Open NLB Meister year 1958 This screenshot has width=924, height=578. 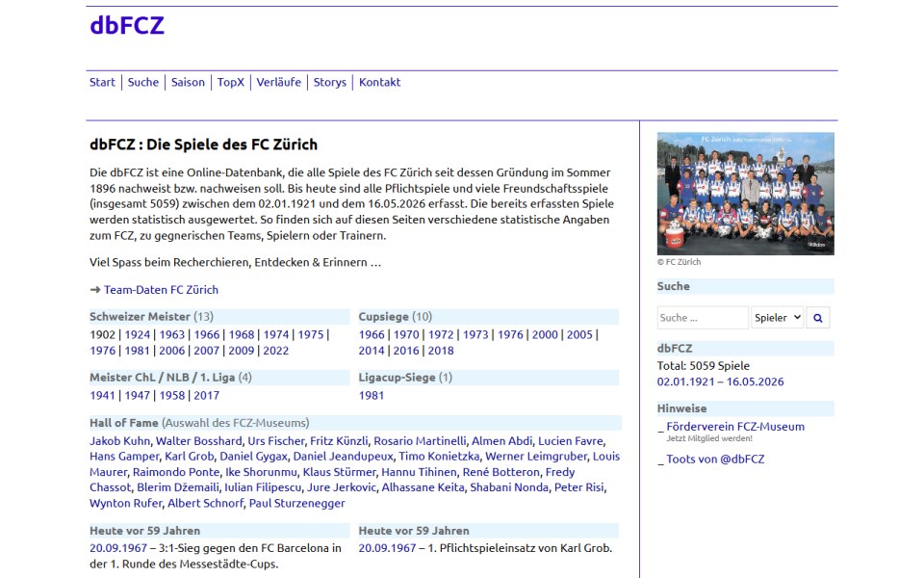(x=172, y=395)
